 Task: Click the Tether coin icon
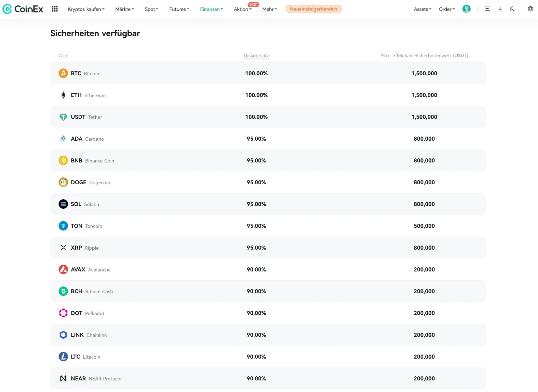coord(63,117)
